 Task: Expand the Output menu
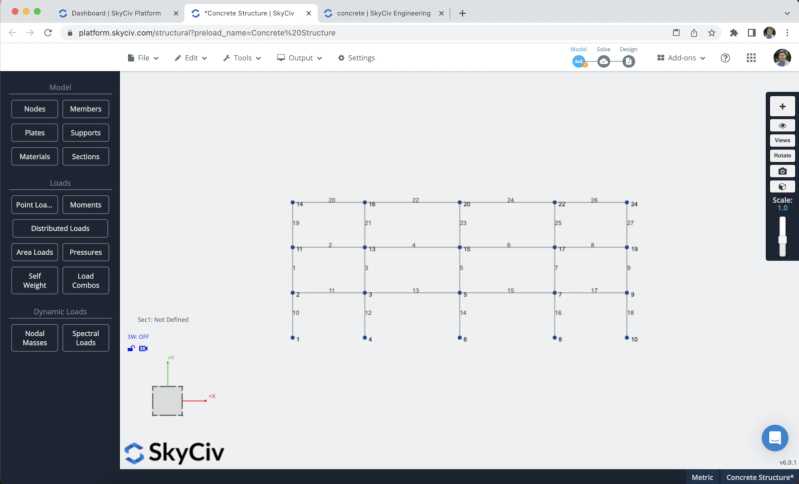pyautogui.click(x=300, y=58)
